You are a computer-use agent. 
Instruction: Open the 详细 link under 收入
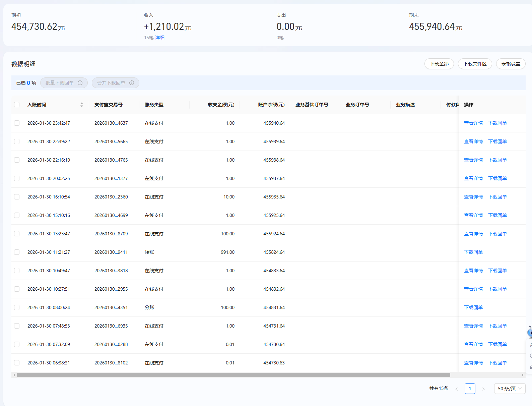pyautogui.click(x=159, y=38)
